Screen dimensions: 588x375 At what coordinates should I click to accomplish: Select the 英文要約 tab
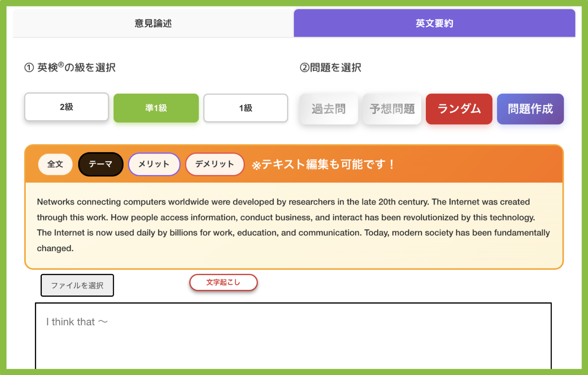pos(434,23)
